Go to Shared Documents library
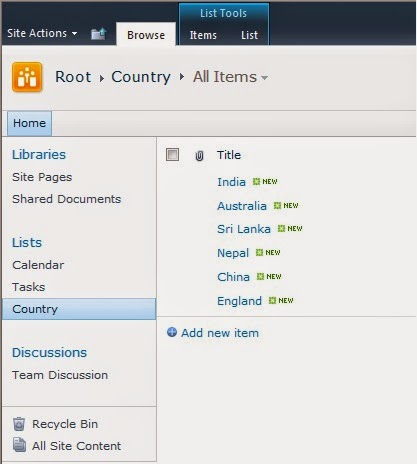This screenshot has height=464, width=417. click(67, 199)
